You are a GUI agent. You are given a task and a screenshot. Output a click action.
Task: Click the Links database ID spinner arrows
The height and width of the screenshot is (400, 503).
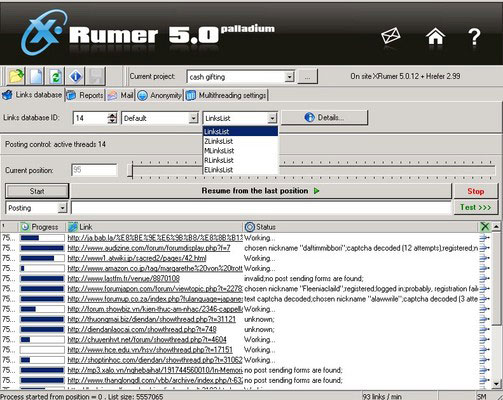(x=112, y=118)
